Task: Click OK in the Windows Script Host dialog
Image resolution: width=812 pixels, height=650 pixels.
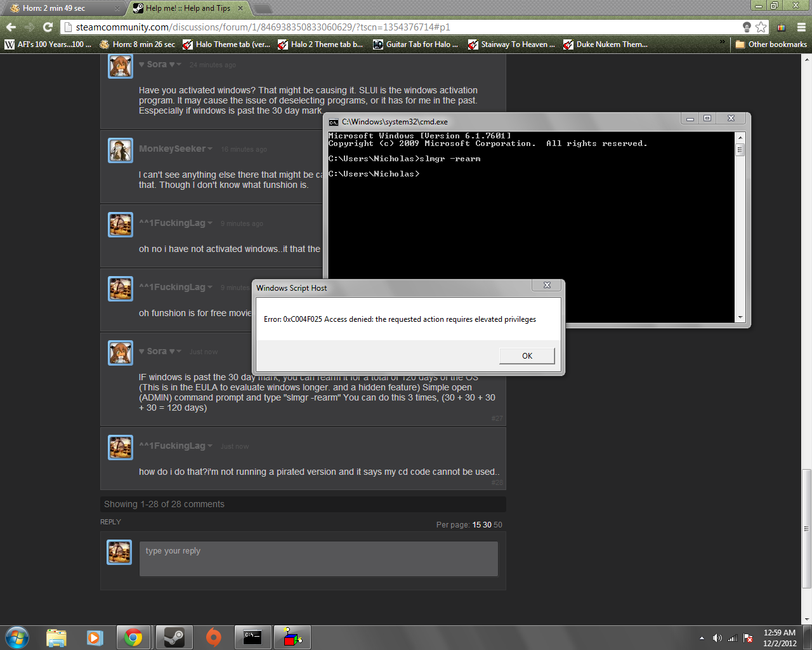Action: point(527,355)
